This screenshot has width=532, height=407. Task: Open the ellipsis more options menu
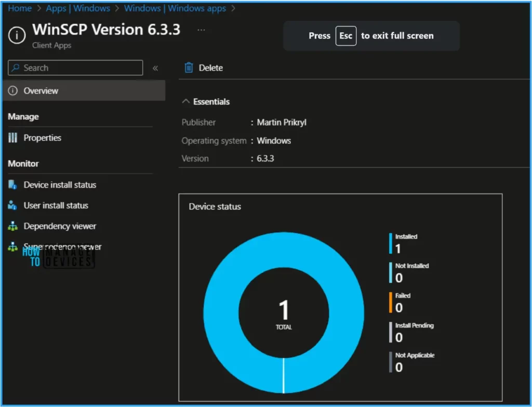point(201,30)
